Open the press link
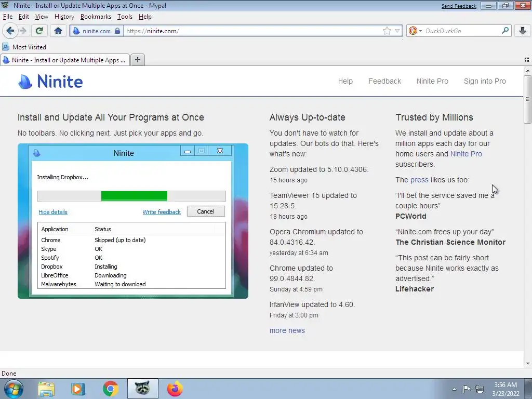The image size is (532, 399). coord(419,180)
